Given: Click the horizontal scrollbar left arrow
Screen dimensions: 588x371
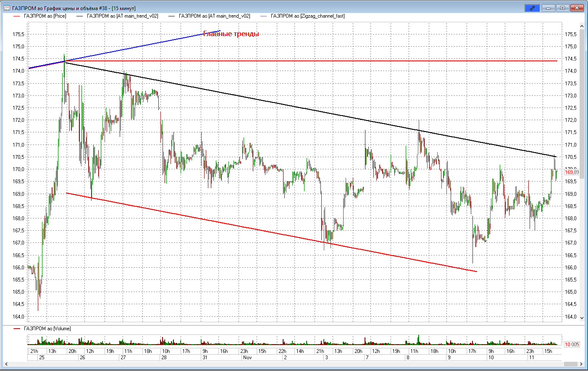Looking at the screenshot, I should [x=6, y=364].
